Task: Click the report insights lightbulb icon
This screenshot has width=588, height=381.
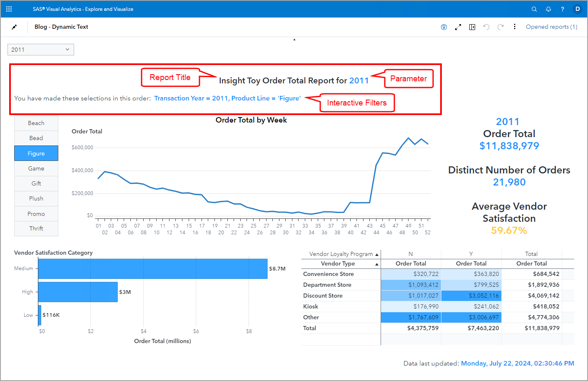Action: 444,27
